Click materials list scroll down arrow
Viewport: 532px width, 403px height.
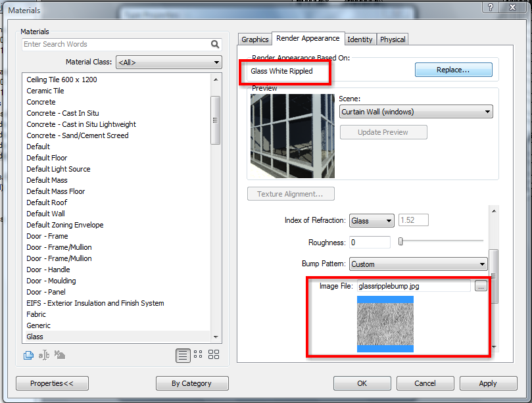click(216, 337)
